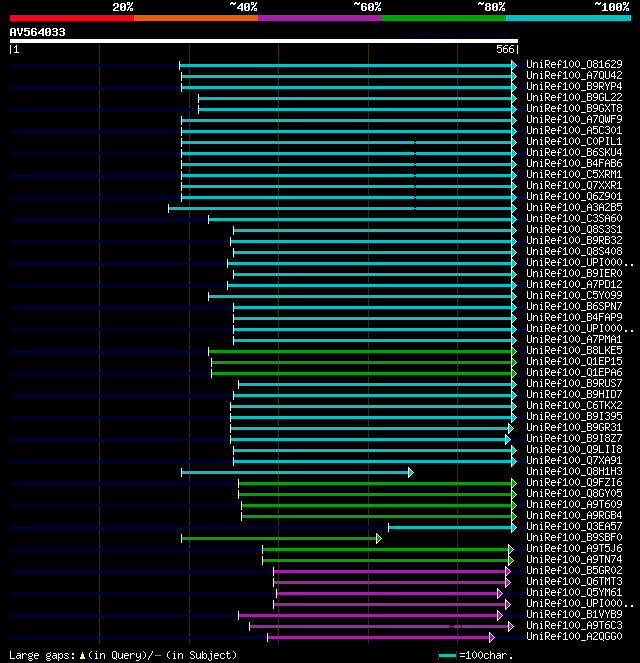Screen dimensions: 640x663
Task: Click the UniRef100_B9IER0 label
Action: (x=574, y=273)
